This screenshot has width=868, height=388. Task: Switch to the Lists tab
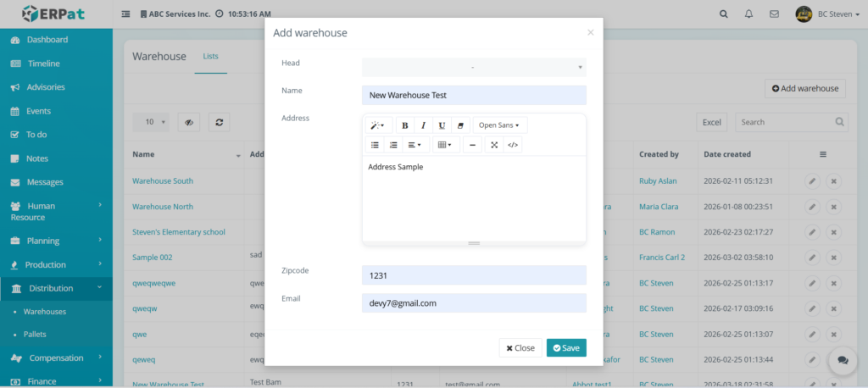[210, 57]
